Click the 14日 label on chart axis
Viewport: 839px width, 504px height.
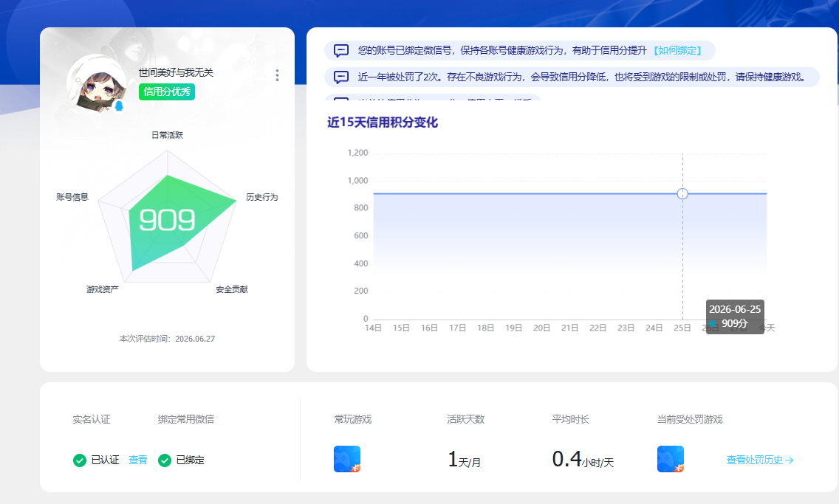coord(373,328)
